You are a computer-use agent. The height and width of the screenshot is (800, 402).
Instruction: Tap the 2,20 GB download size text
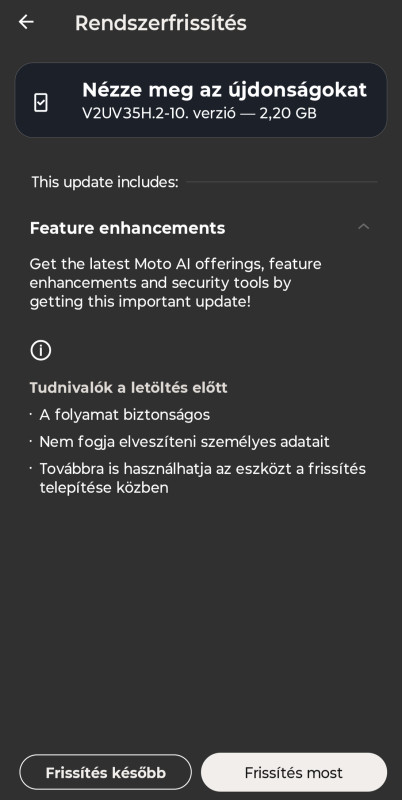[x=288, y=113]
